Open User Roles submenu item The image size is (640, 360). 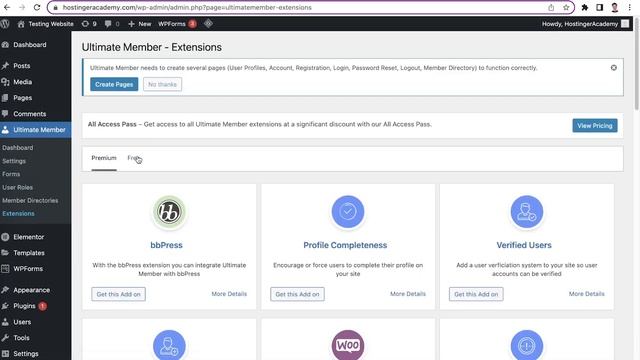(x=18, y=187)
